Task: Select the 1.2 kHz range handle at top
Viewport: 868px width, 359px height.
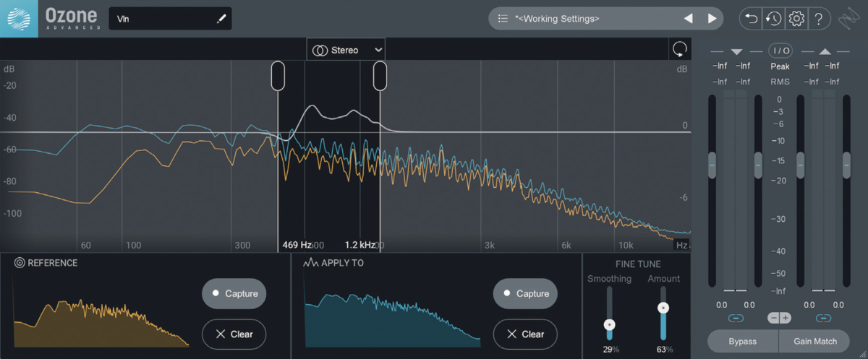Action: [x=380, y=76]
